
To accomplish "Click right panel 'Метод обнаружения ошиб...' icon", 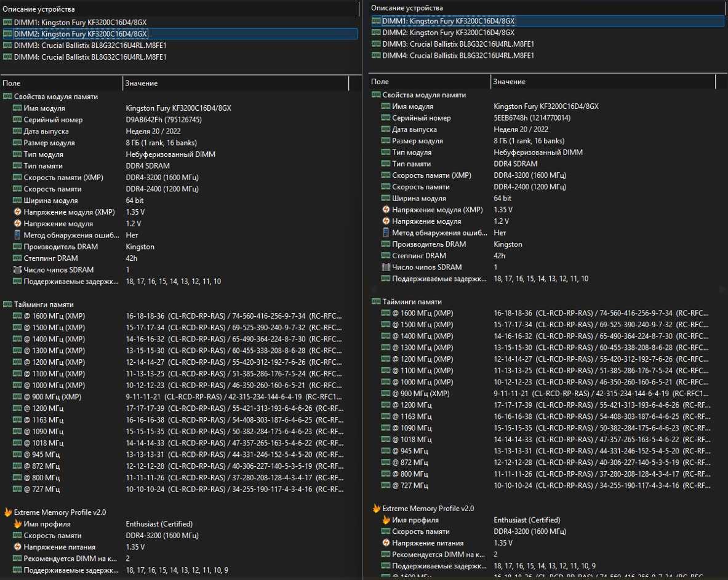I will 386,232.
